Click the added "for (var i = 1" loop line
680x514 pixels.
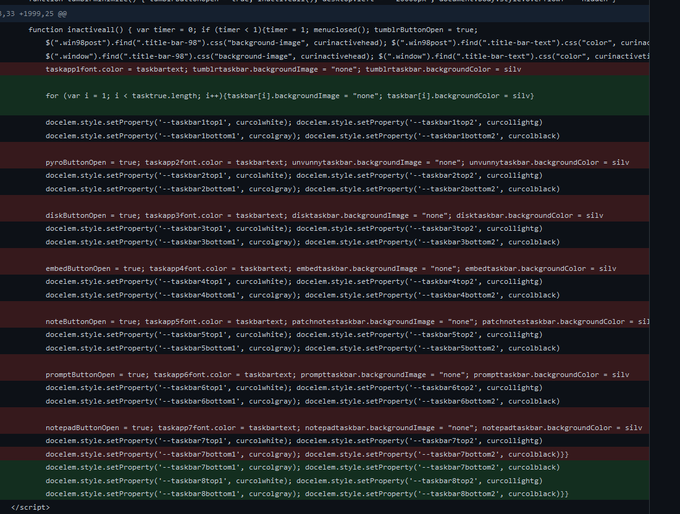324,96
